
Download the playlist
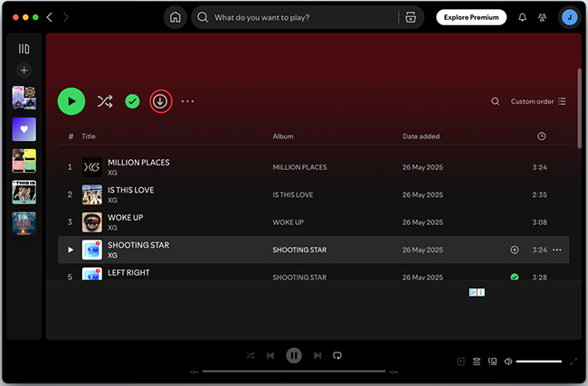click(x=160, y=101)
